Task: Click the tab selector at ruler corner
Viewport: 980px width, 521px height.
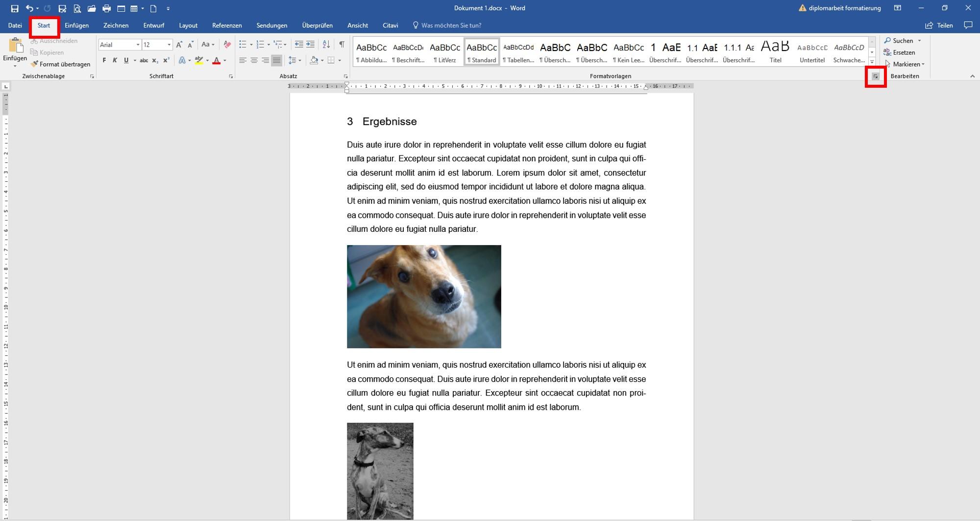Action: point(5,87)
